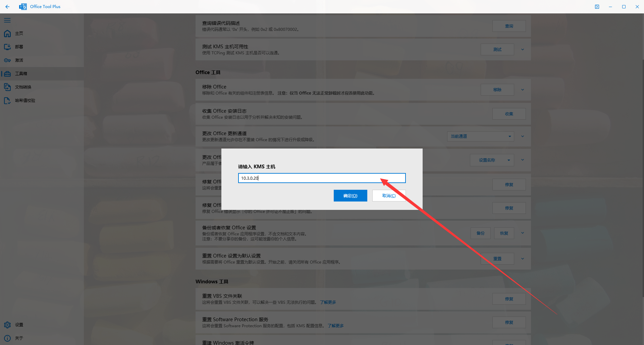Open the 主页 home icon
The width and height of the screenshot is (644, 345).
[7, 34]
